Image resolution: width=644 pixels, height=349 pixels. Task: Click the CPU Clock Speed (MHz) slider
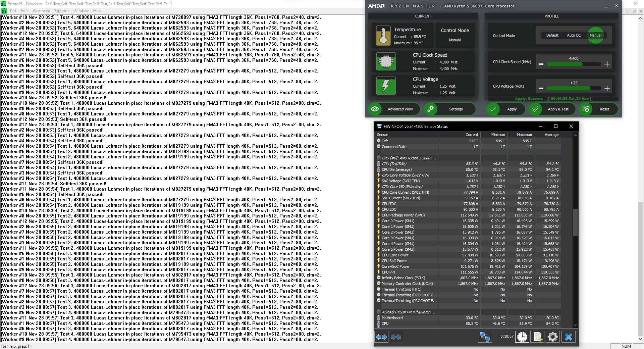(574, 64)
